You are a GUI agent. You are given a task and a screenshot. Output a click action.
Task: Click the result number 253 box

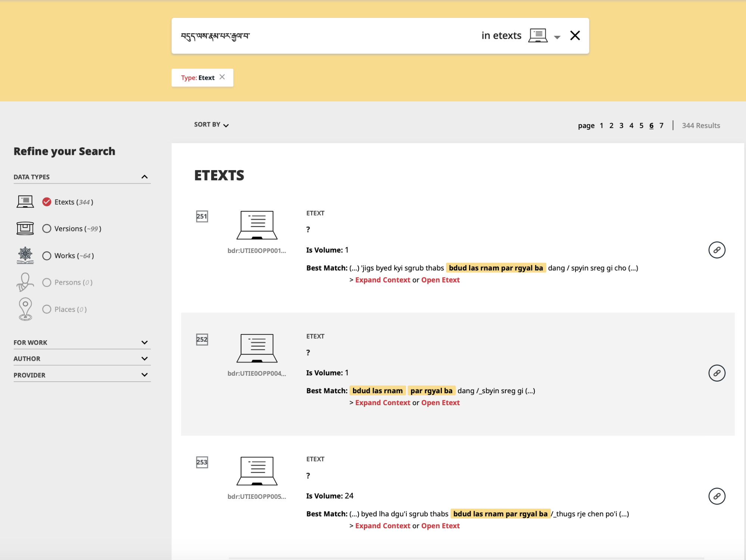[x=202, y=462]
